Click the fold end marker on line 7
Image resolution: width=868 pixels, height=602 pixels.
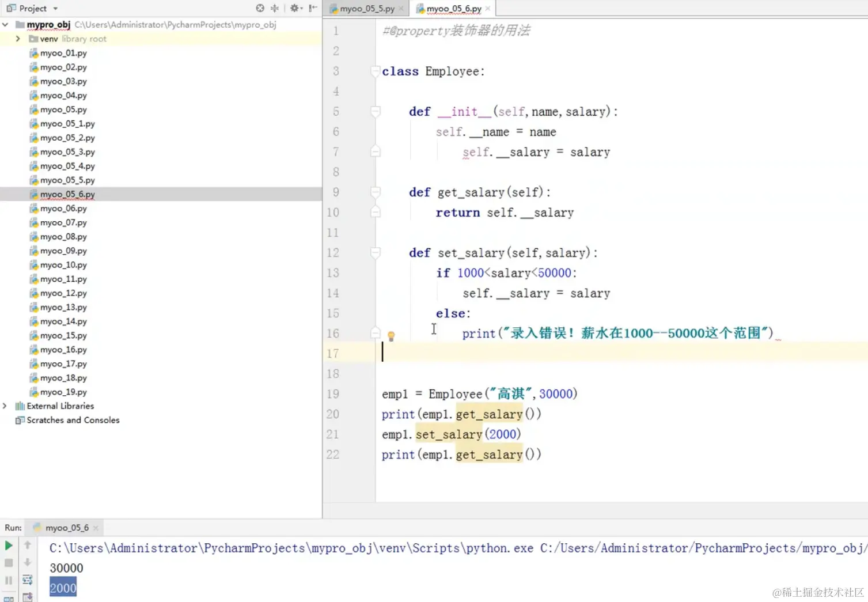376,152
